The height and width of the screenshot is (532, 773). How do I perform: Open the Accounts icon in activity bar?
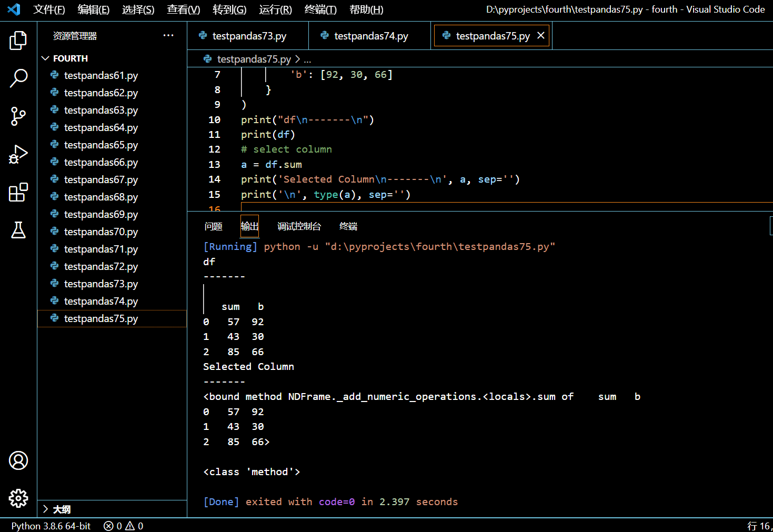[x=18, y=460]
